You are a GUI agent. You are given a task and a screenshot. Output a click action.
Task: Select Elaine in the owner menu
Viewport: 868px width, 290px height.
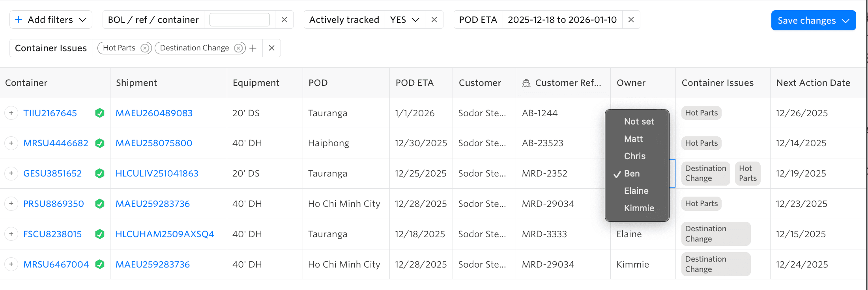tap(636, 191)
